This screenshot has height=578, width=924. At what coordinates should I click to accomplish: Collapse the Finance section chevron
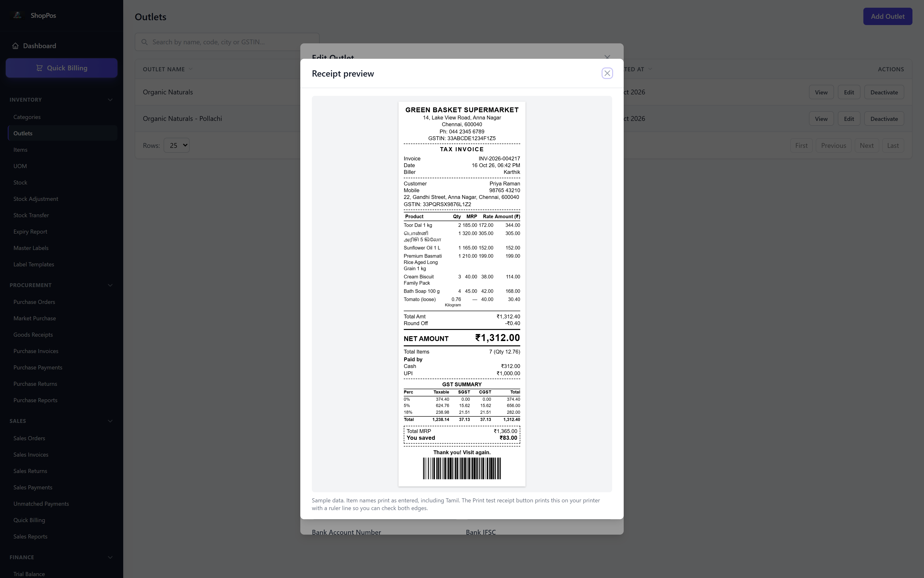[110, 557]
